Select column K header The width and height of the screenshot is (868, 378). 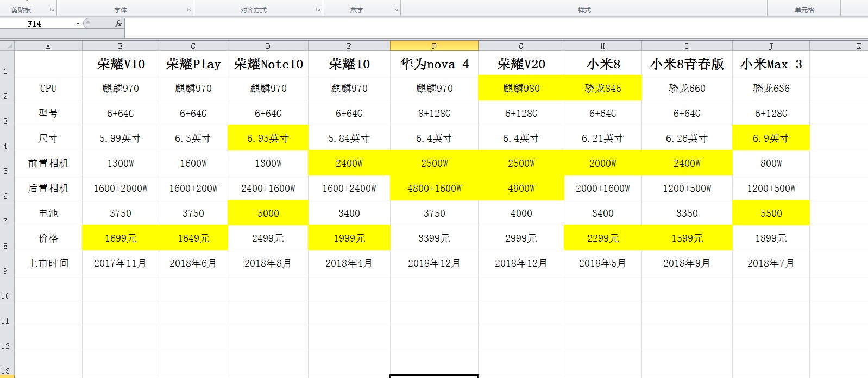(839, 46)
